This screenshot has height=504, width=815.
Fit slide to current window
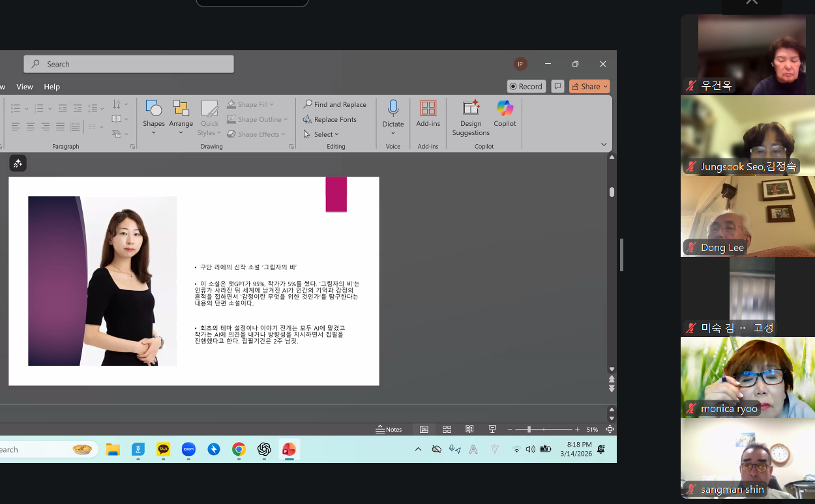click(610, 429)
